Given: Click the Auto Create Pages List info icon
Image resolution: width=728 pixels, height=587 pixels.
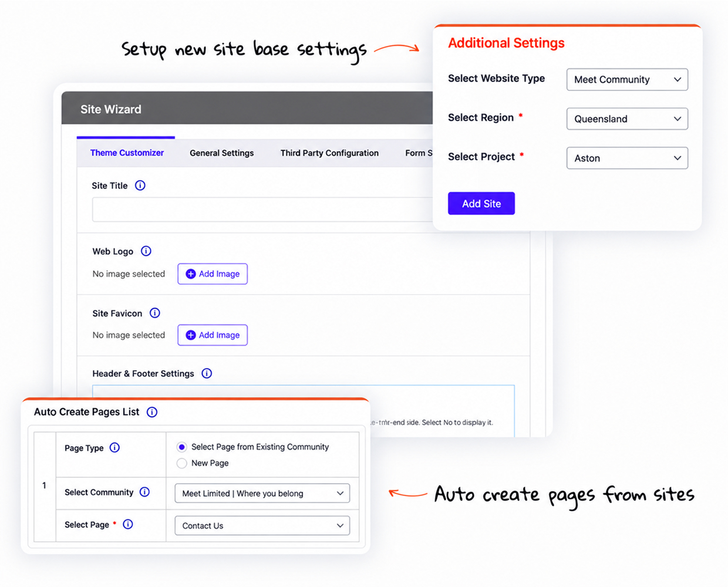Looking at the screenshot, I should coord(152,412).
